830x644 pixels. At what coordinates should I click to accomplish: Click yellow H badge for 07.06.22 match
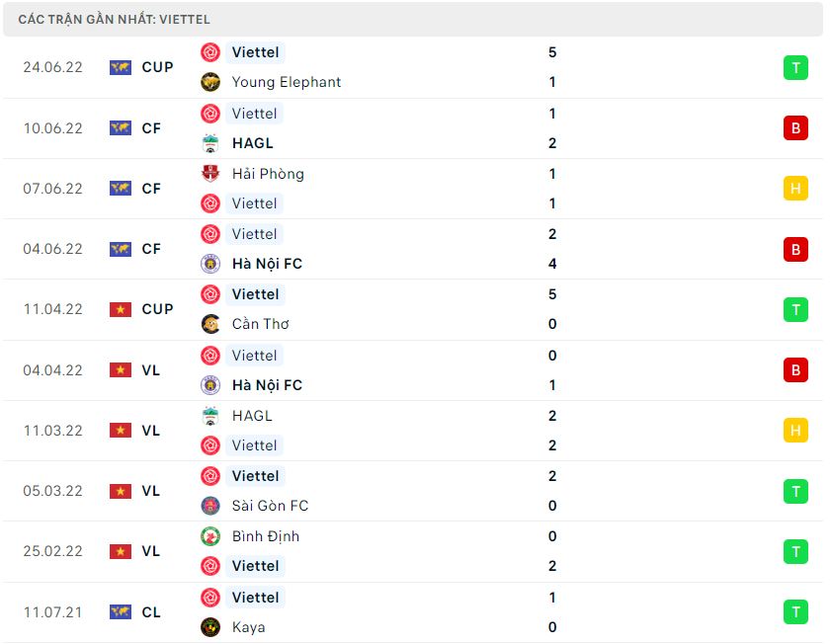(795, 189)
